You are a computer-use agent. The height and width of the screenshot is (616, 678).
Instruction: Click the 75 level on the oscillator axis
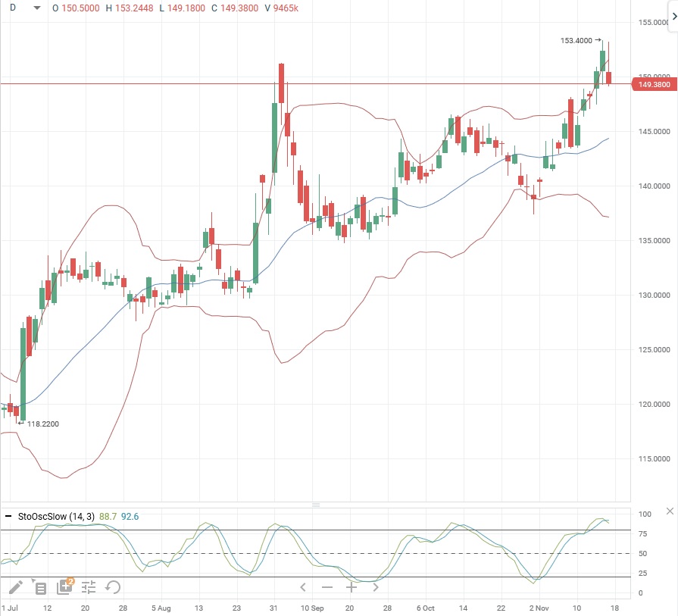pos(642,534)
